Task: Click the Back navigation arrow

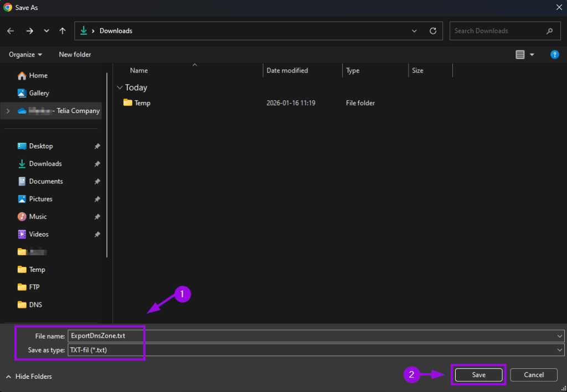Action: 11,31
